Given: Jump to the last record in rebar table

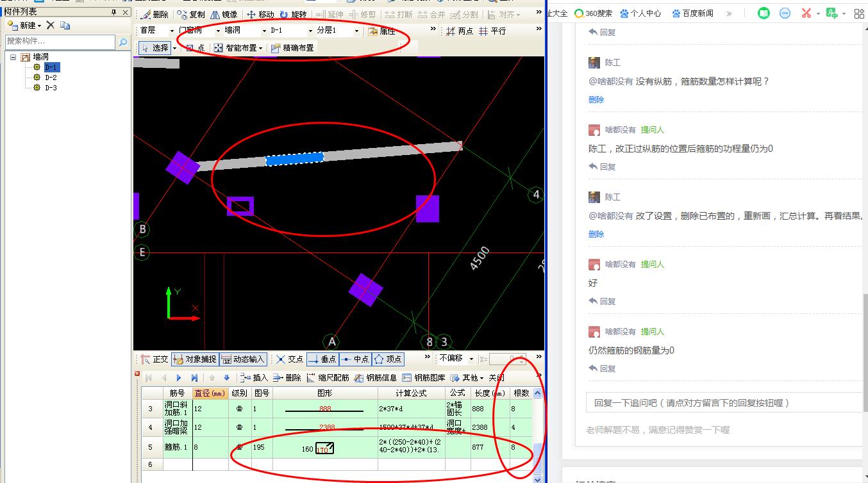Looking at the screenshot, I should 194,378.
